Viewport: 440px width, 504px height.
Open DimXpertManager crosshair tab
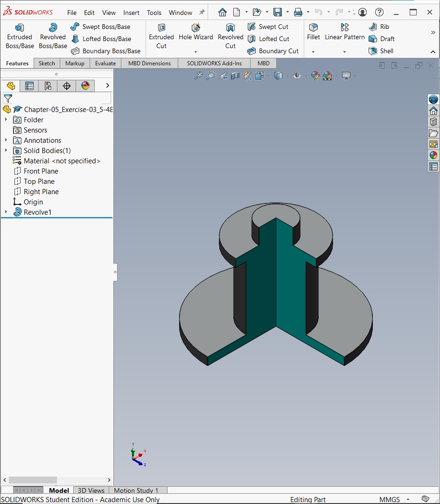point(67,86)
